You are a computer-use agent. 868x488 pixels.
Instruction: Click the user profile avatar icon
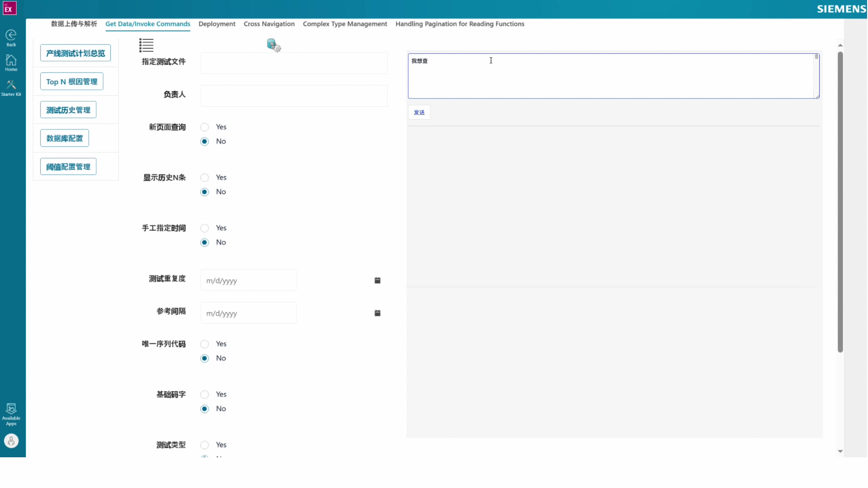tap(11, 441)
